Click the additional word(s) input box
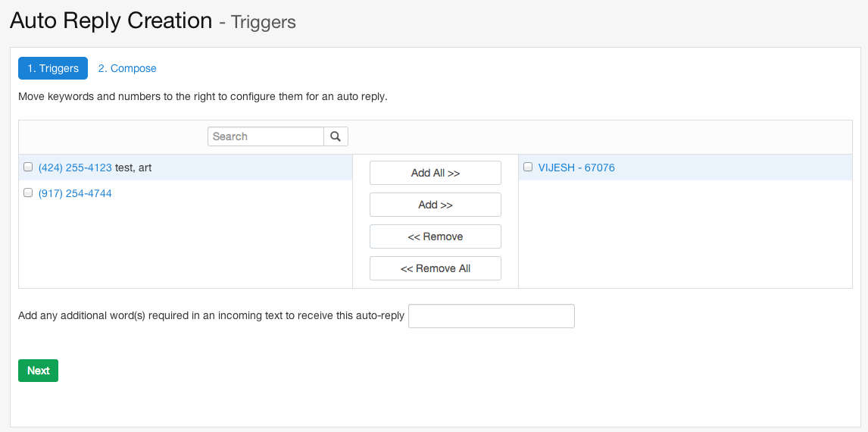868x432 pixels. click(492, 316)
